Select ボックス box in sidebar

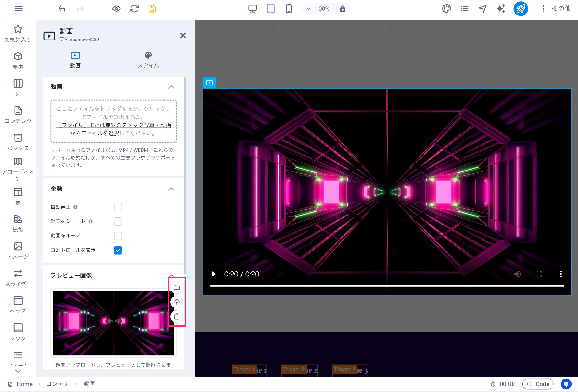tap(18, 142)
